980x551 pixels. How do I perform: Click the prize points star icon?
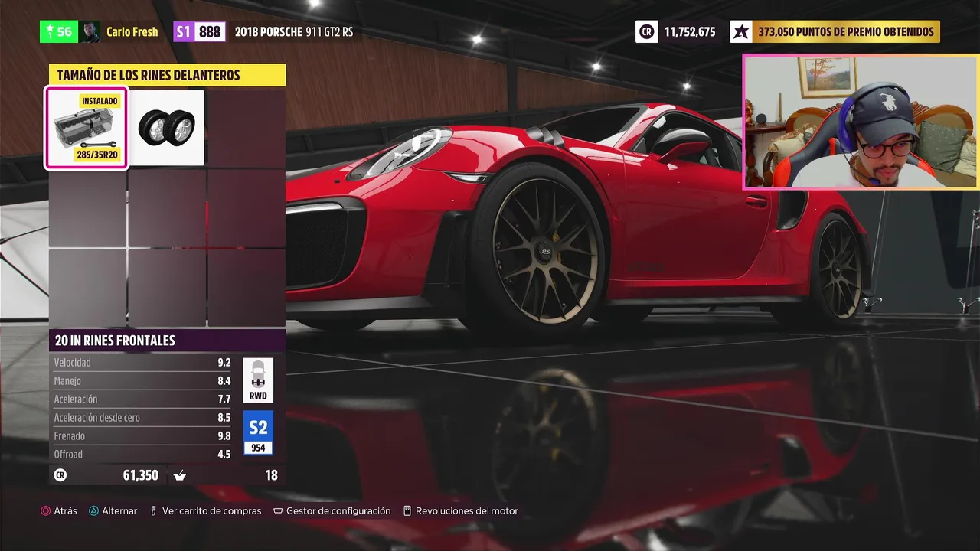[x=741, y=31]
